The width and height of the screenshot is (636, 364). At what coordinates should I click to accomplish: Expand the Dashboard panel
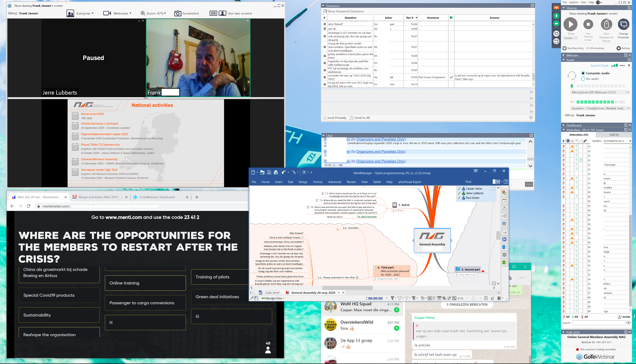pos(564,125)
